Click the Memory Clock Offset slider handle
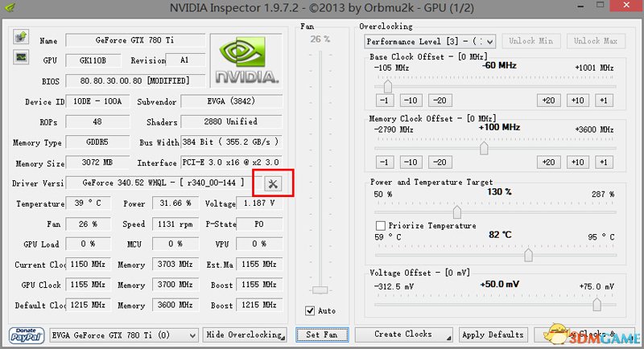 pos(484,148)
